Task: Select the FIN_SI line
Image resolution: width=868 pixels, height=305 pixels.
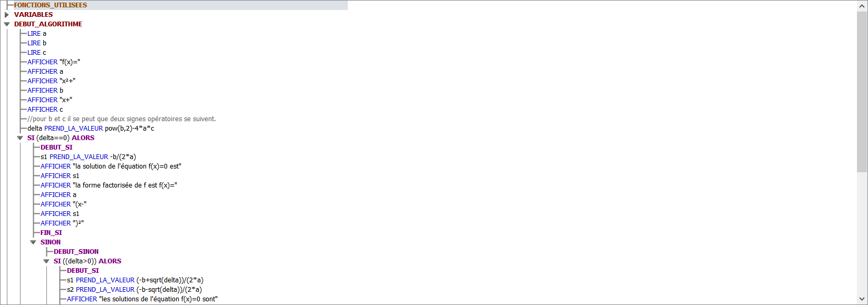Action: (51, 233)
